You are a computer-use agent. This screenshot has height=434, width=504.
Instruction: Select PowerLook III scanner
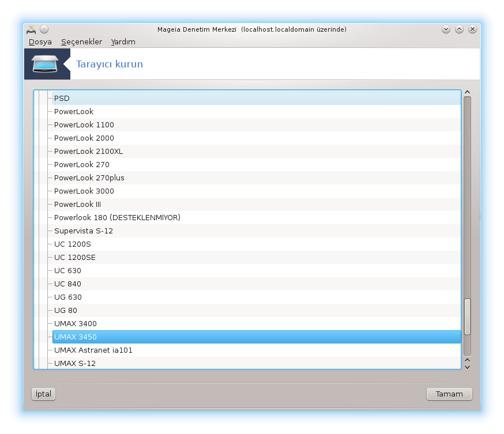coord(257,204)
